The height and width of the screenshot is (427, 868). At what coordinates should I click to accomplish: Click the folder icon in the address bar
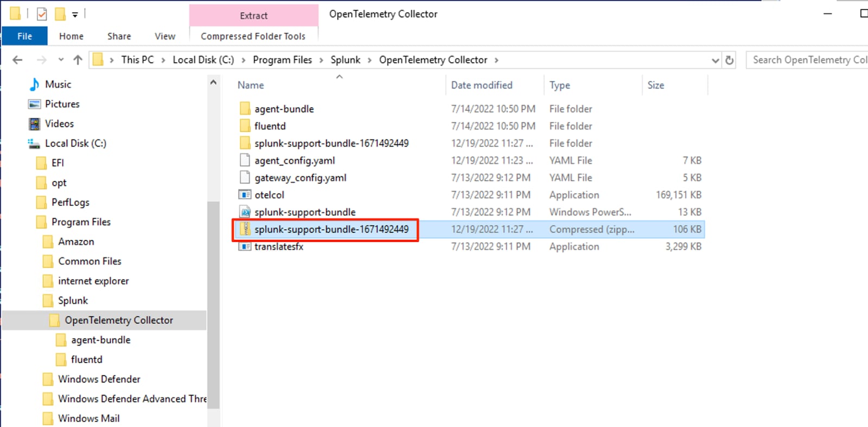pos(98,60)
